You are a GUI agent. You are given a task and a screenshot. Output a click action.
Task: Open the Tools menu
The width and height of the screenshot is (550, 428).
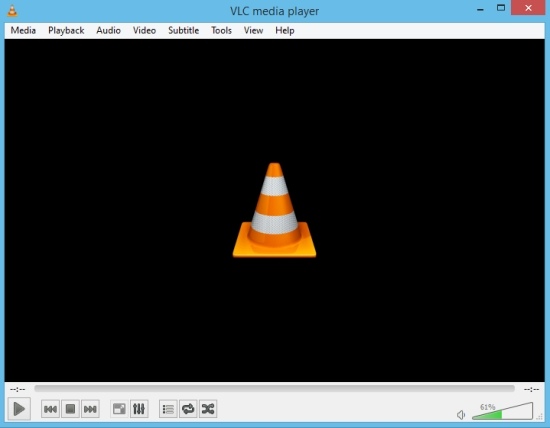[x=221, y=31]
